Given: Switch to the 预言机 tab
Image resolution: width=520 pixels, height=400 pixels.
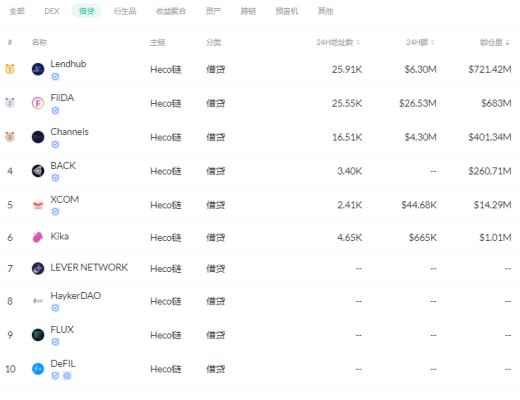Looking at the screenshot, I should pos(287,11).
